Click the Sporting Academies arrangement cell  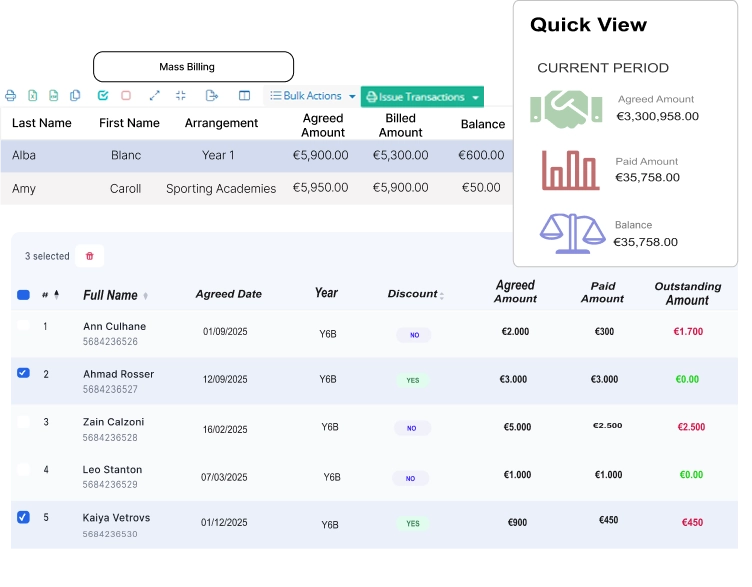pyautogui.click(x=221, y=188)
